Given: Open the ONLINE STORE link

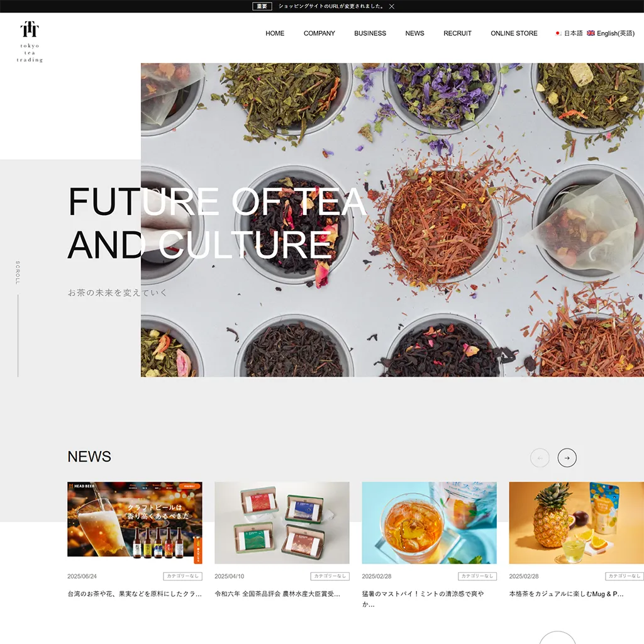Looking at the screenshot, I should 514,33.
